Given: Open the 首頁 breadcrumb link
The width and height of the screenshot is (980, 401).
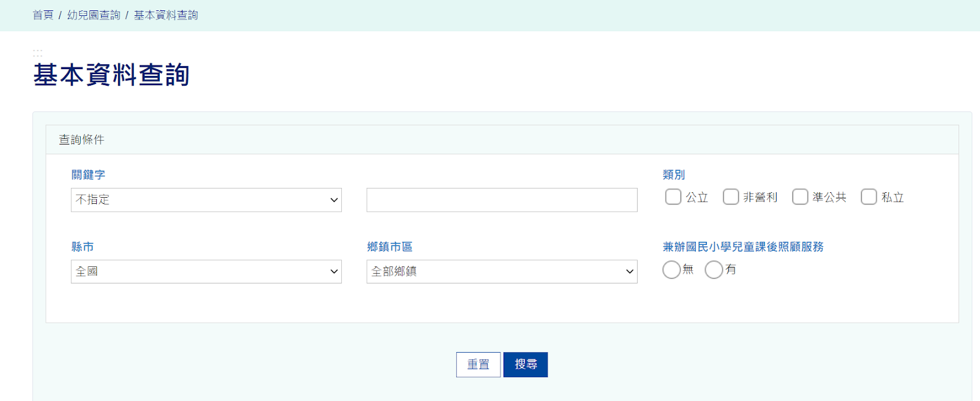Looking at the screenshot, I should coord(43,15).
